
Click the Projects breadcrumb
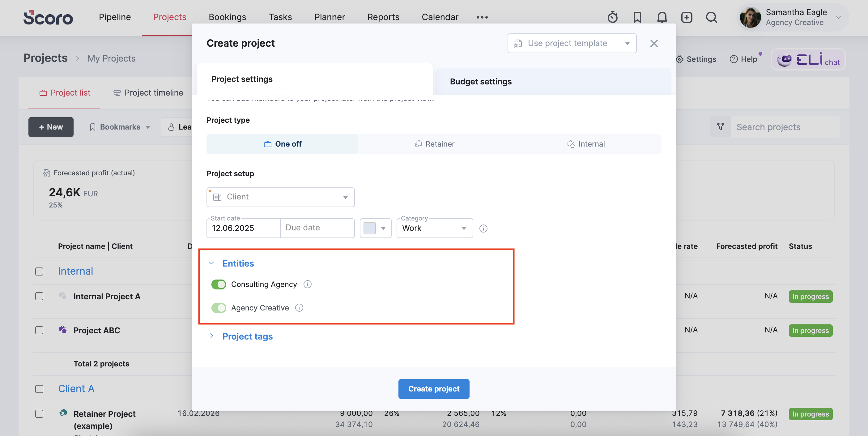45,58
